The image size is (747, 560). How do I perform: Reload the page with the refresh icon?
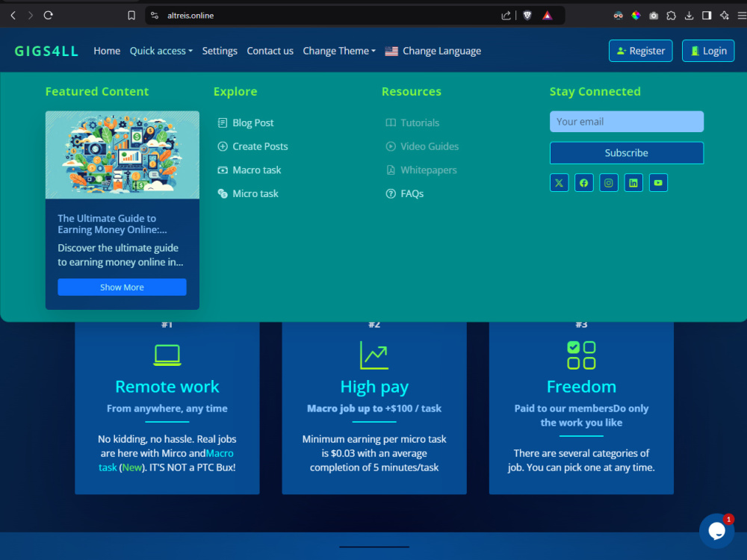tap(48, 15)
